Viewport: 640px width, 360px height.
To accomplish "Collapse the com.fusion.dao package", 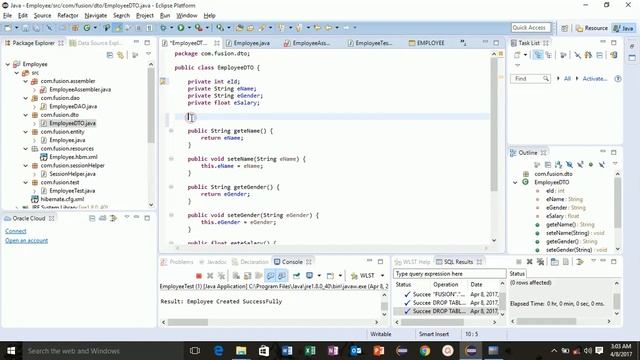I will pyautogui.click(x=25, y=98).
